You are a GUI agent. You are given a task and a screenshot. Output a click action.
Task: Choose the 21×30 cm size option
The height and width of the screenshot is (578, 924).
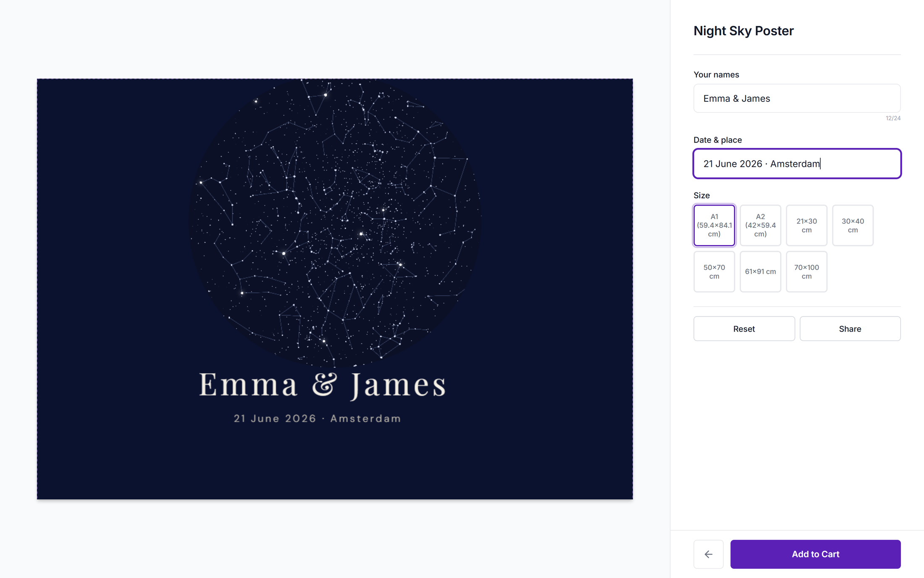click(x=806, y=225)
